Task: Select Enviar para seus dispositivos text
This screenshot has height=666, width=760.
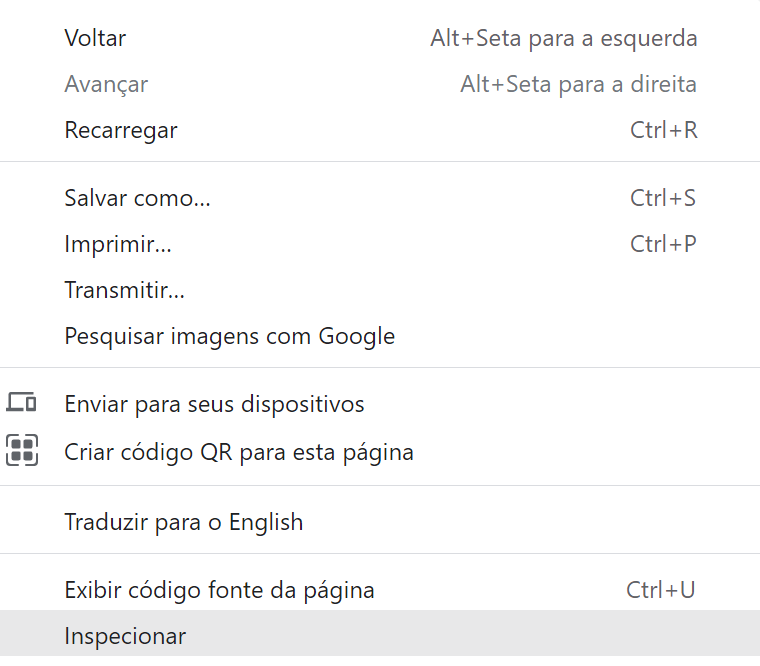Action: pyautogui.click(x=214, y=404)
